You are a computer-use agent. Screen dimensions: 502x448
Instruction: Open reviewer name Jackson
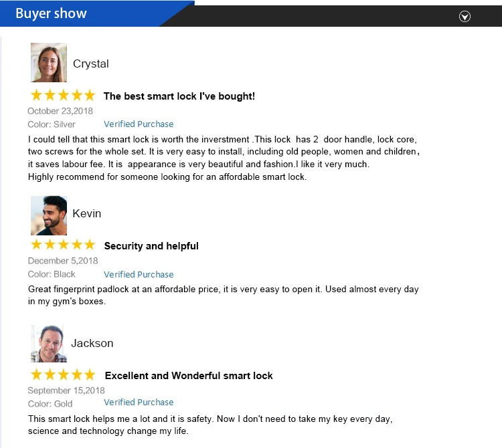pos(92,344)
